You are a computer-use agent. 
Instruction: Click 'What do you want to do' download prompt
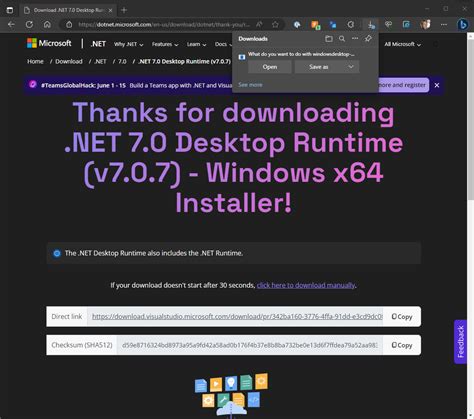click(301, 54)
